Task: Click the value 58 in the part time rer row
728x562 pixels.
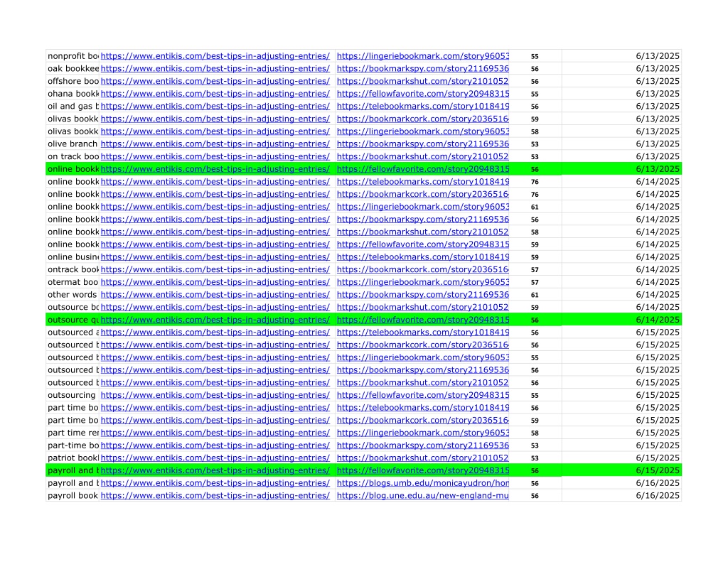Action: pyautogui.click(x=535, y=433)
